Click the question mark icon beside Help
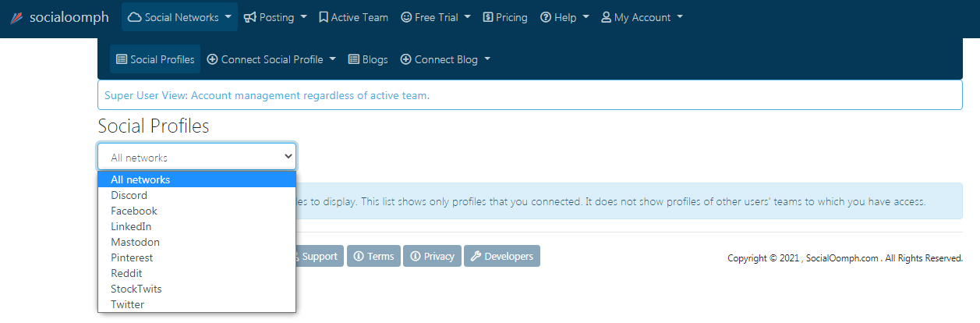Screen dimensions: 980x323 point(546,17)
